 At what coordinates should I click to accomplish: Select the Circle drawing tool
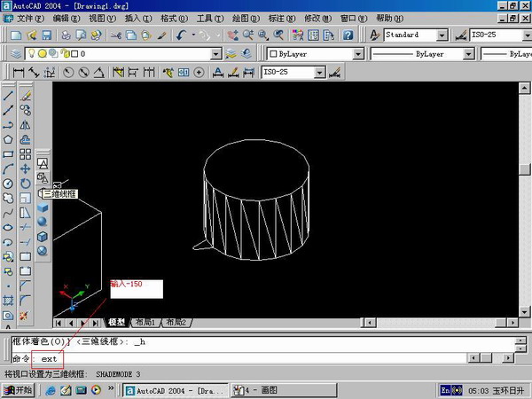click(8, 183)
